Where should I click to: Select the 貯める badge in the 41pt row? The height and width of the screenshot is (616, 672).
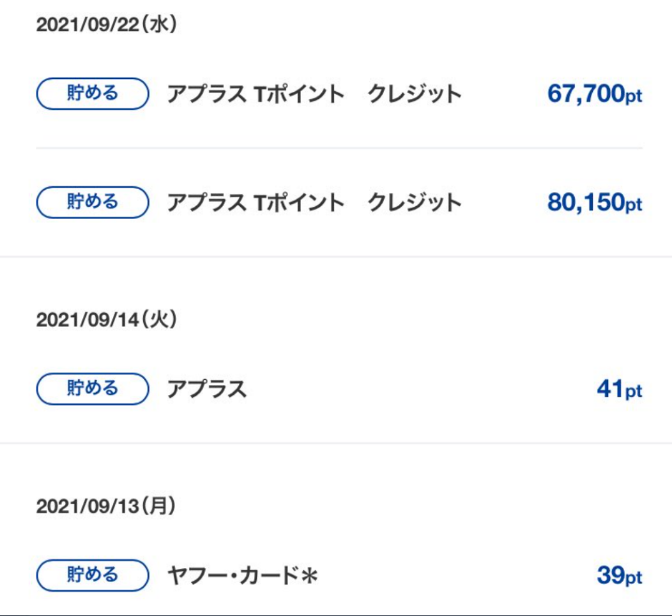coord(93,389)
